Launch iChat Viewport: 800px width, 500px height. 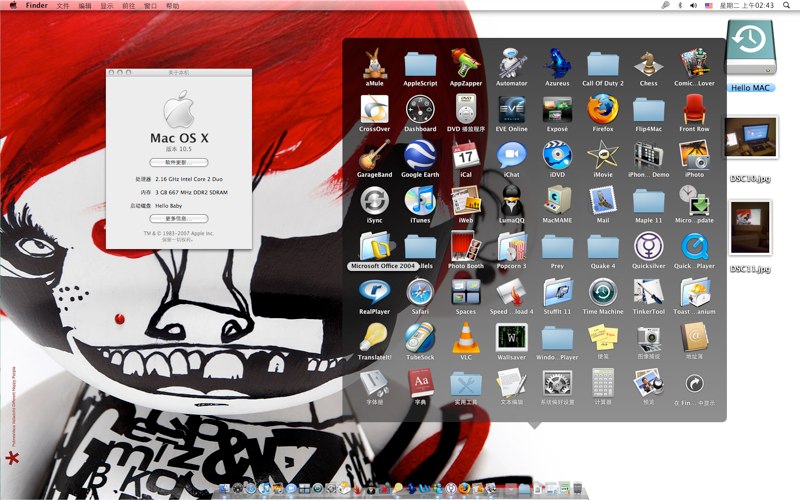pos(511,155)
